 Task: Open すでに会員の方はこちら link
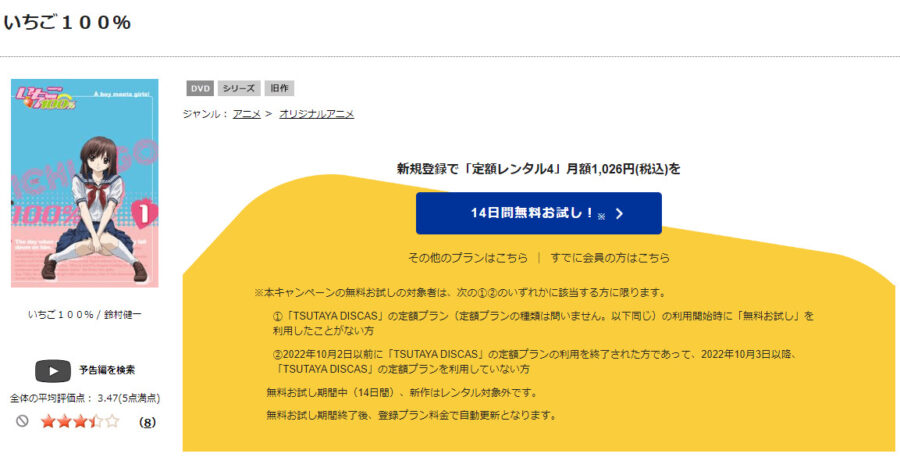(610, 258)
